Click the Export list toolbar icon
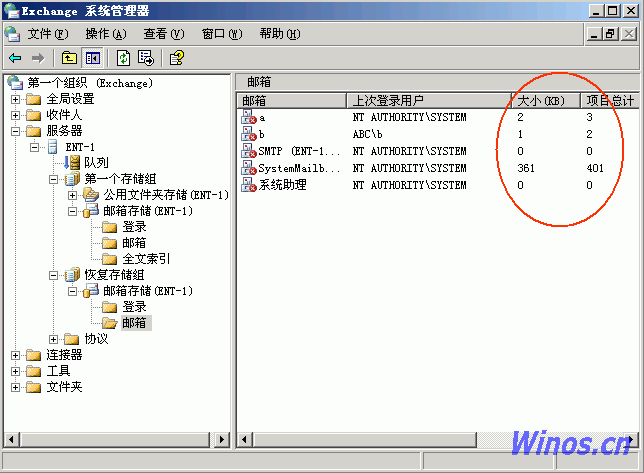644x473 pixels. coord(145,58)
